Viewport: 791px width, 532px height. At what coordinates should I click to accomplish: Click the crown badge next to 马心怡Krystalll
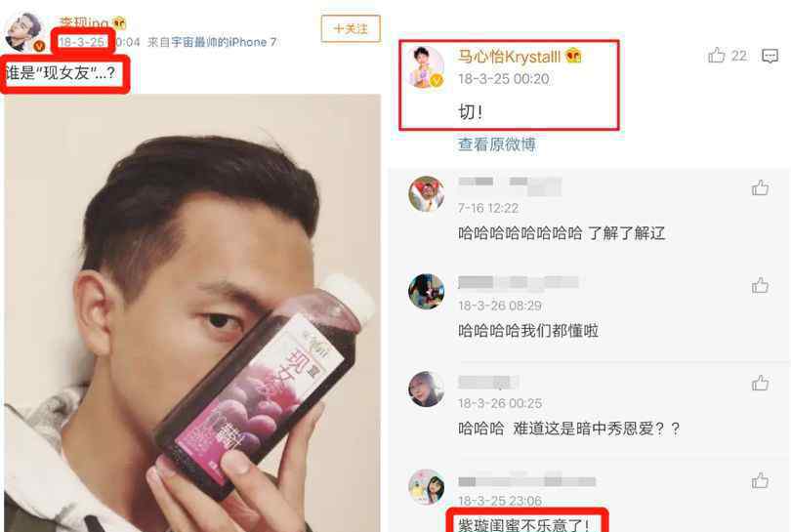tap(573, 55)
